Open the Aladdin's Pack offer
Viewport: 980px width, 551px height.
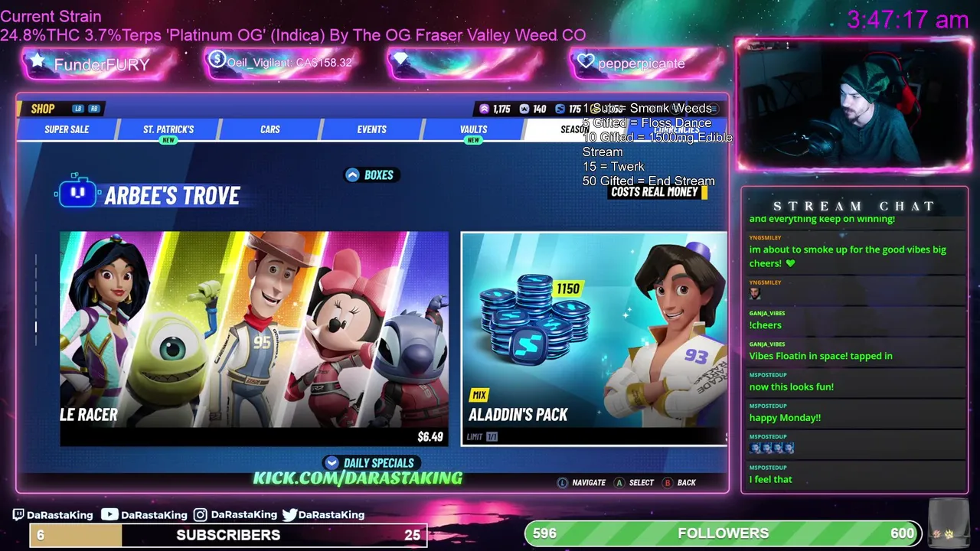click(594, 338)
